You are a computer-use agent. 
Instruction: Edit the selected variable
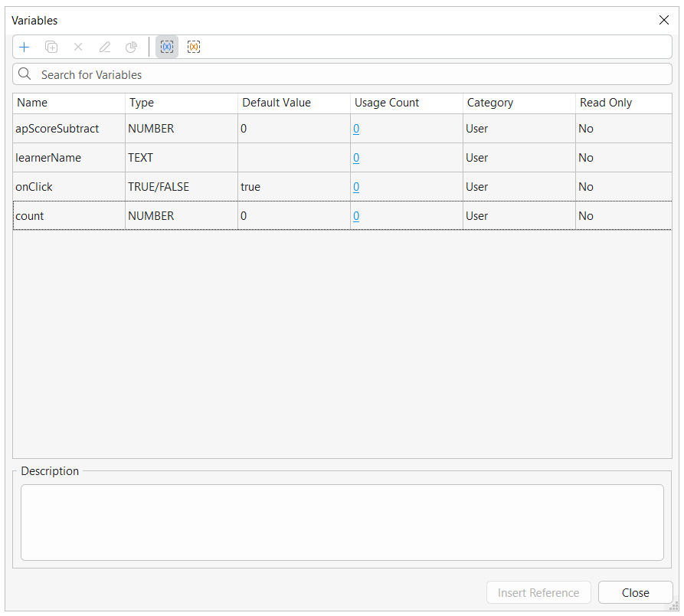point(104,47)
